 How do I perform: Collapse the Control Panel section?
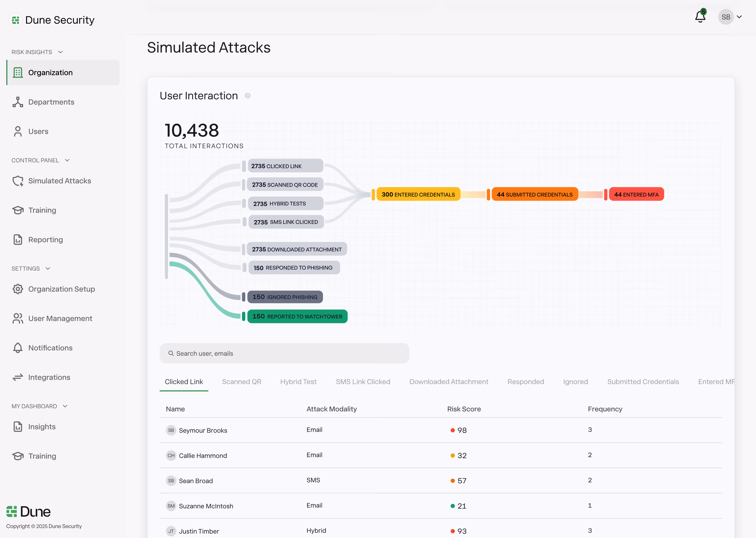(67, 160)
